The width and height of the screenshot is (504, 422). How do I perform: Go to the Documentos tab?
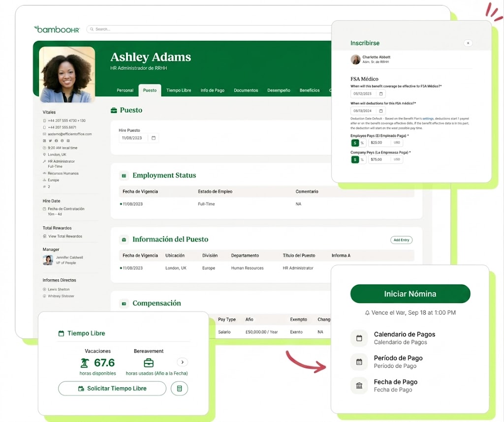pos(246,90)
